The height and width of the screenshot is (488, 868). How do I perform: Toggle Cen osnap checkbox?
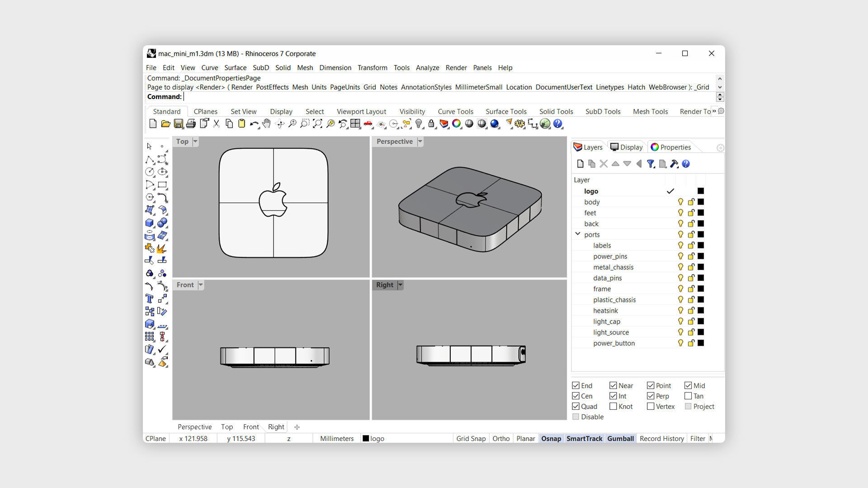(576, 396)
